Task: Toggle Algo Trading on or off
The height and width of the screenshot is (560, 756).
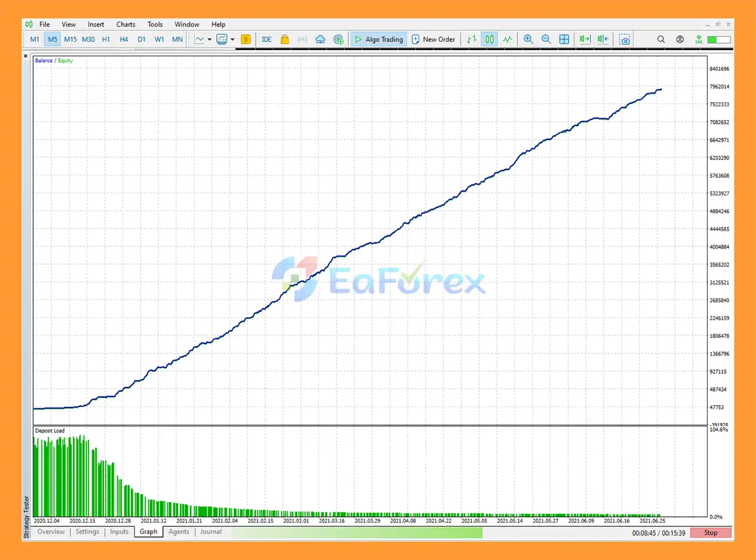Action: tap(379, 40)
